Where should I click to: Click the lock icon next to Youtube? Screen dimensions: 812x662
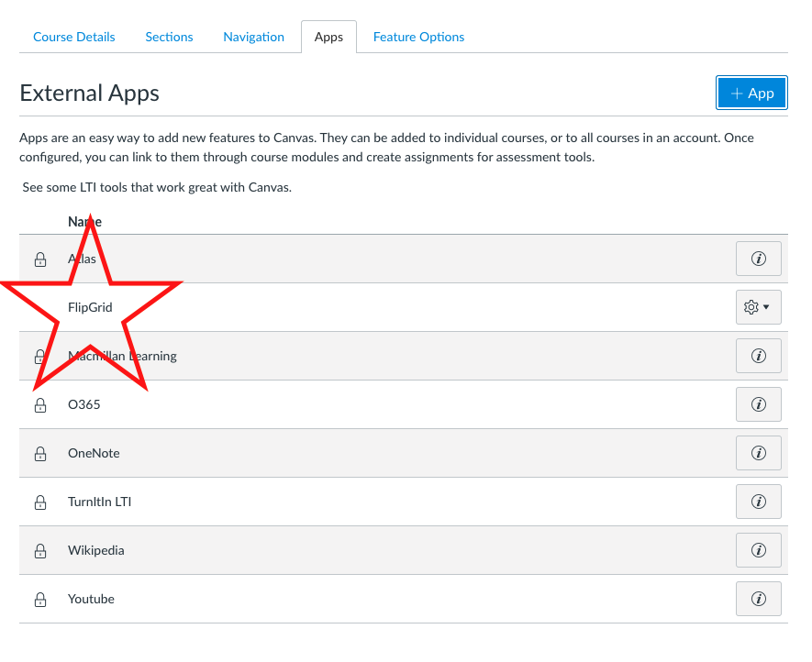[x=40, y=600]
